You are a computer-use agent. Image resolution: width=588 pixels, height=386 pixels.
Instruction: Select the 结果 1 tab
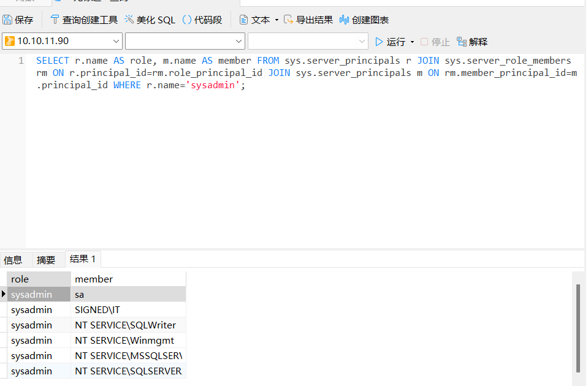coord(83,259)
